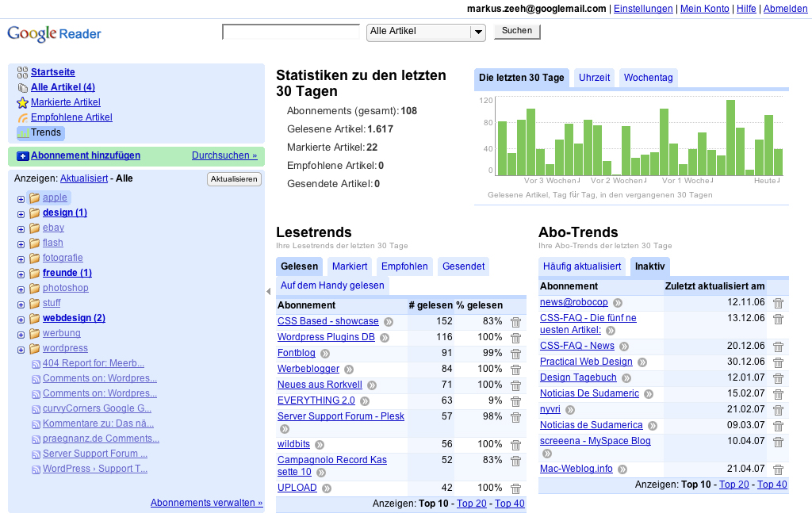Expand the apple folder
812x521 pixels.
pyautogui.click(x=21, y=199)
